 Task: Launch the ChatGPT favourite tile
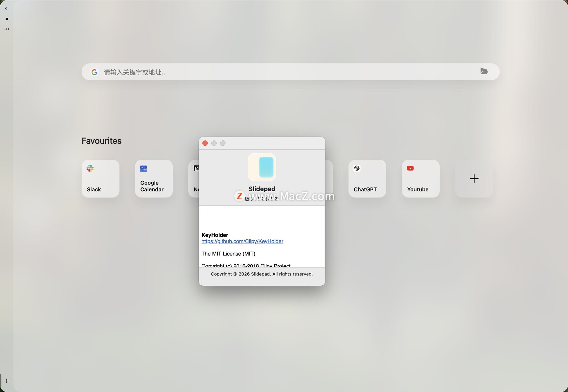point(367,179)
